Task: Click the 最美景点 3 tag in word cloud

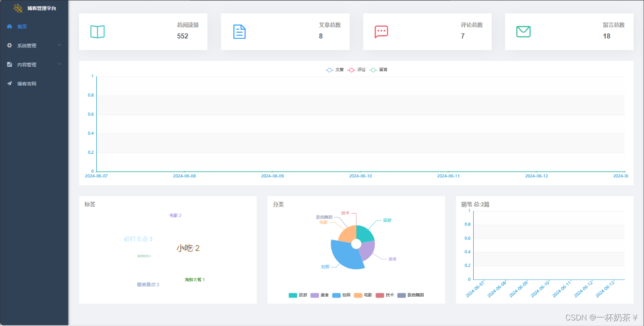Action: pos(148,285)
